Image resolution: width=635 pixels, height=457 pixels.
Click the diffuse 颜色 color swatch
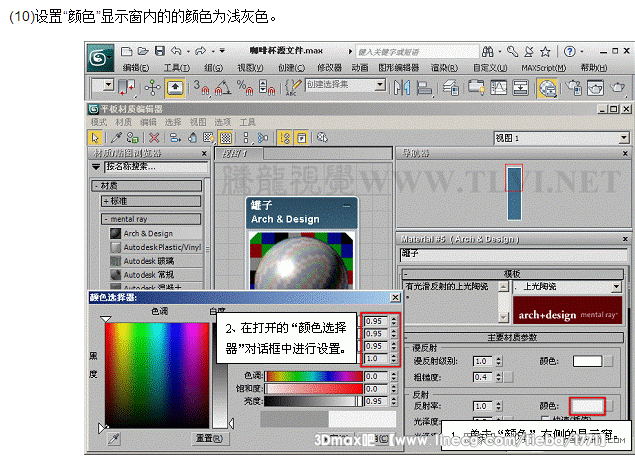click(x=587, y=361)
